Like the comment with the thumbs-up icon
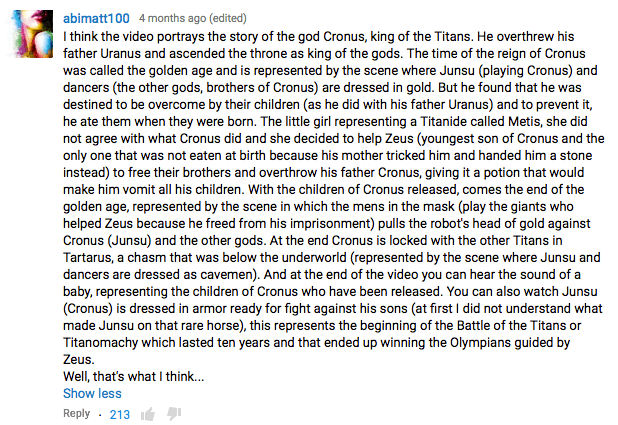Viewport: 618px width, 425px height. (148, 414)
